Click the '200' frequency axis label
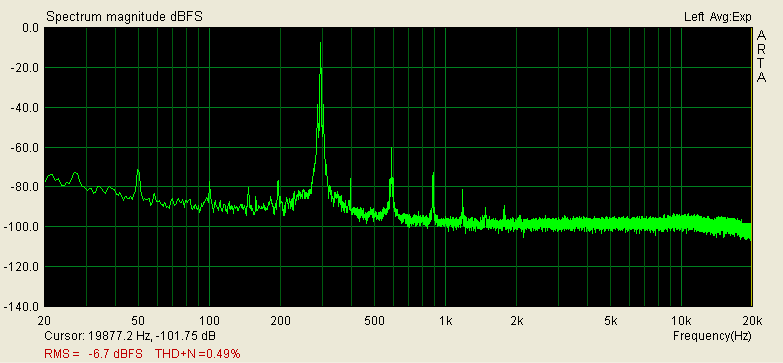783x363 pixels. pyautogui.click(x=280, y=321)
